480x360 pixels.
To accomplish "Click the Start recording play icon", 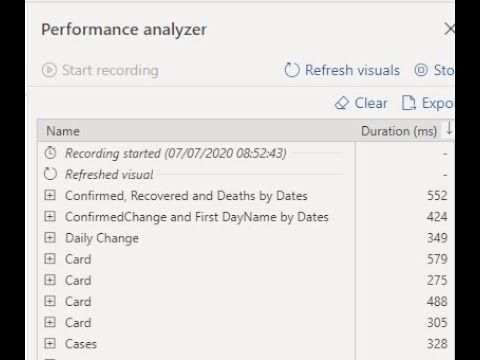I will pos(49,70).
